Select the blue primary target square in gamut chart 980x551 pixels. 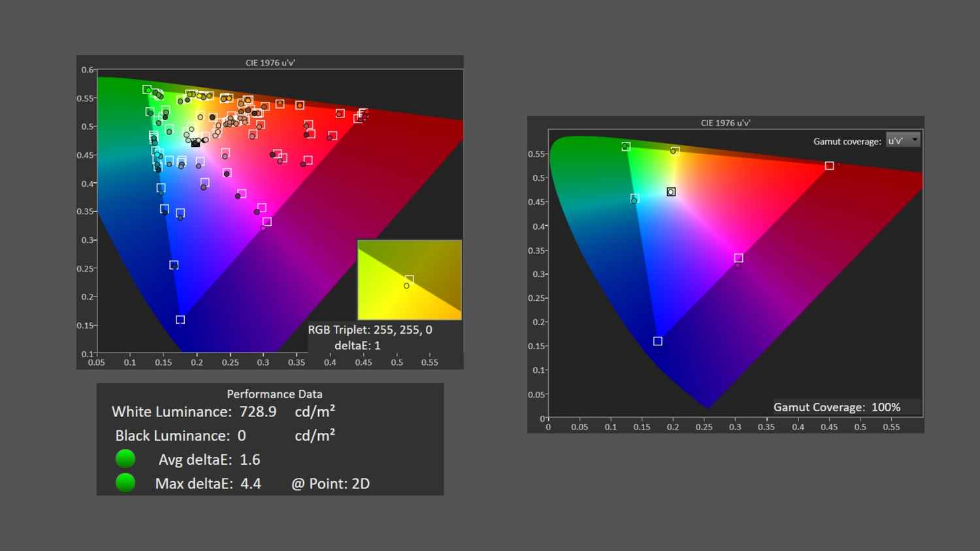[658, 341]
